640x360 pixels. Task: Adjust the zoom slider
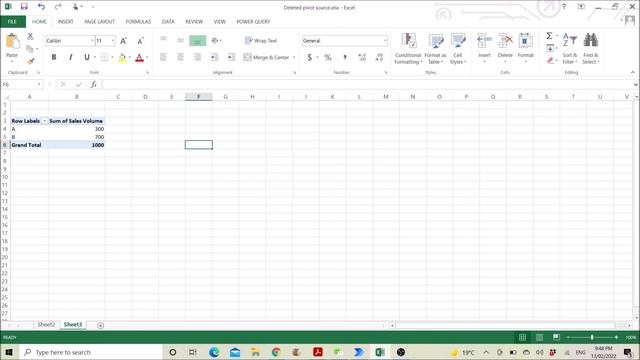(x=592, y=337)
